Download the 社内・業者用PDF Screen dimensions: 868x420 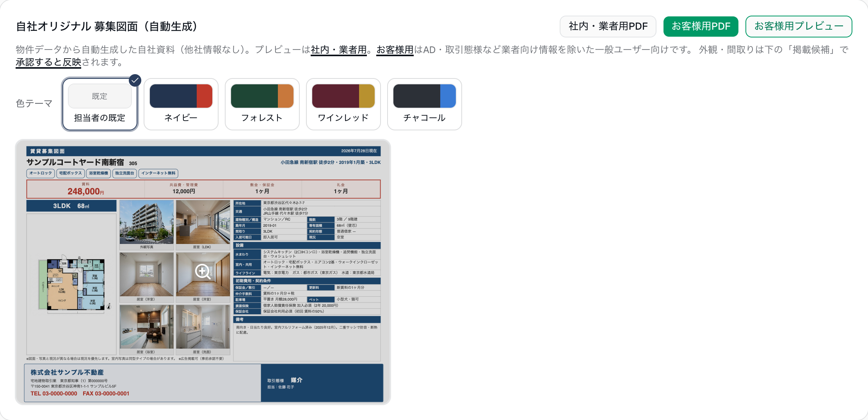pos(608,27)
